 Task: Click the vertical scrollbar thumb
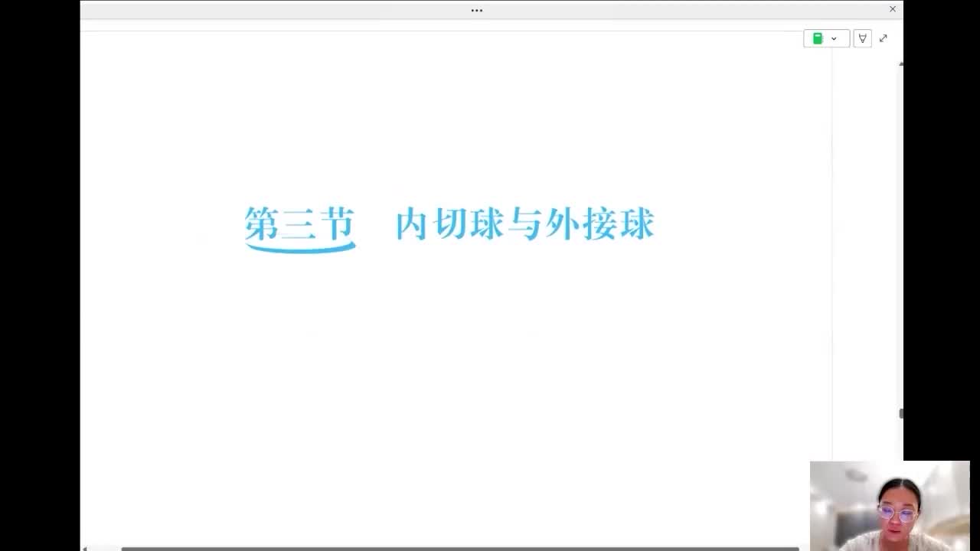901,414
